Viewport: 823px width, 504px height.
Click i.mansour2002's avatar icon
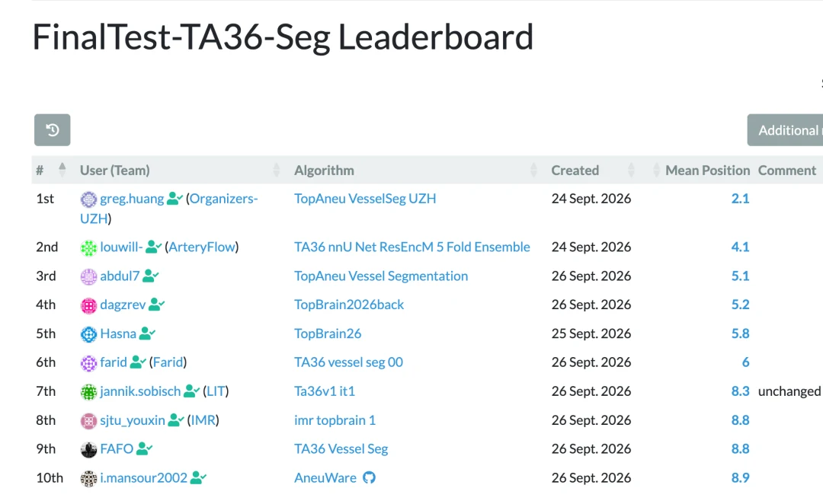tap(88, 478)
